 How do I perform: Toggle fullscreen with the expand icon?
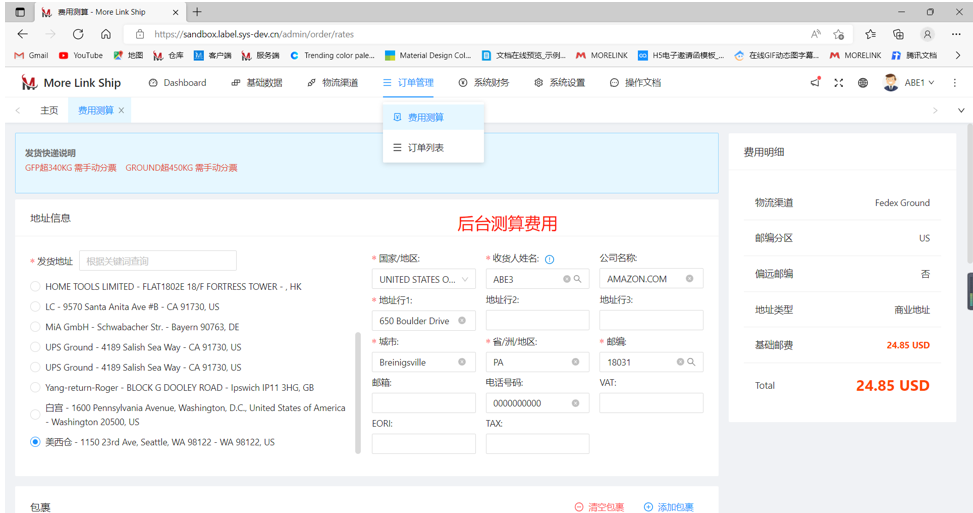click(x=839, y=83)
